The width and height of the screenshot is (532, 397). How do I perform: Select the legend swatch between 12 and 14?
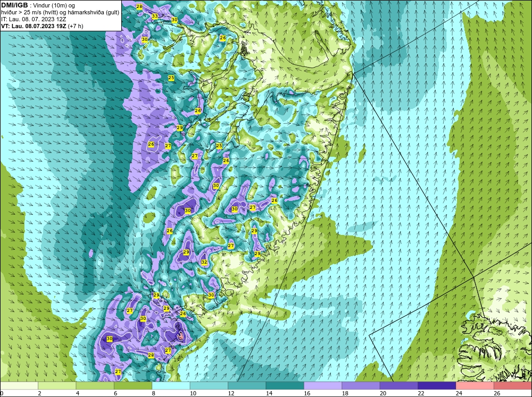pos(247,386)
